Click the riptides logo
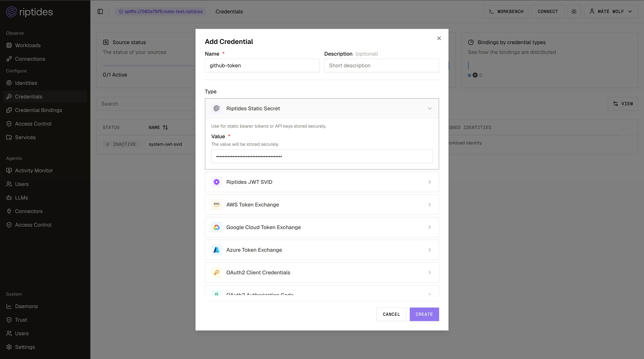 (x=30, y=12)
